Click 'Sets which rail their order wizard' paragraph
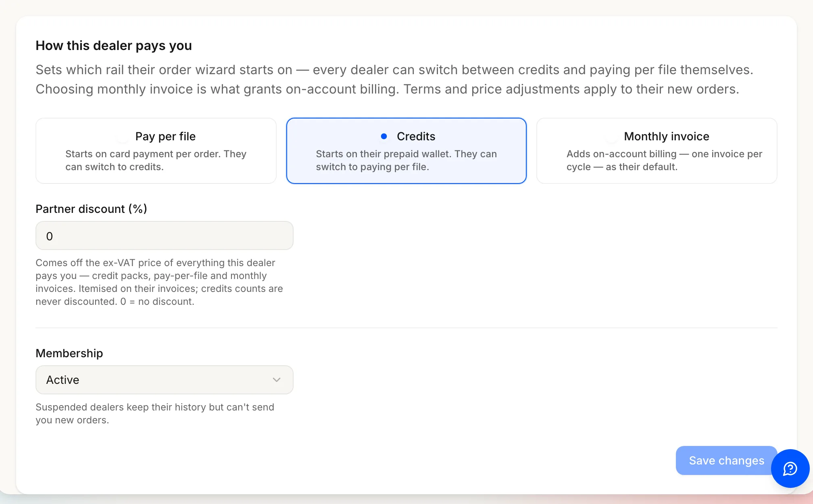The height and width of the screenshot is (504, 813). [394, 79]
